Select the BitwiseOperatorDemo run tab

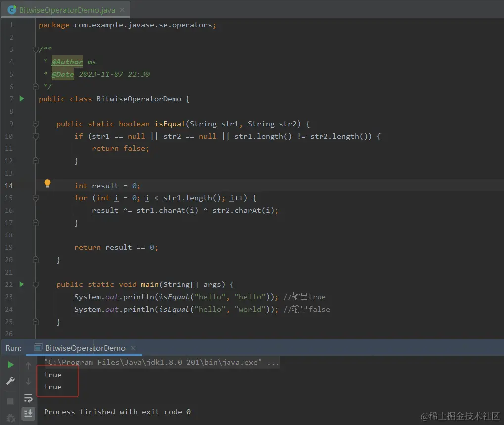(x=85, y=348)
